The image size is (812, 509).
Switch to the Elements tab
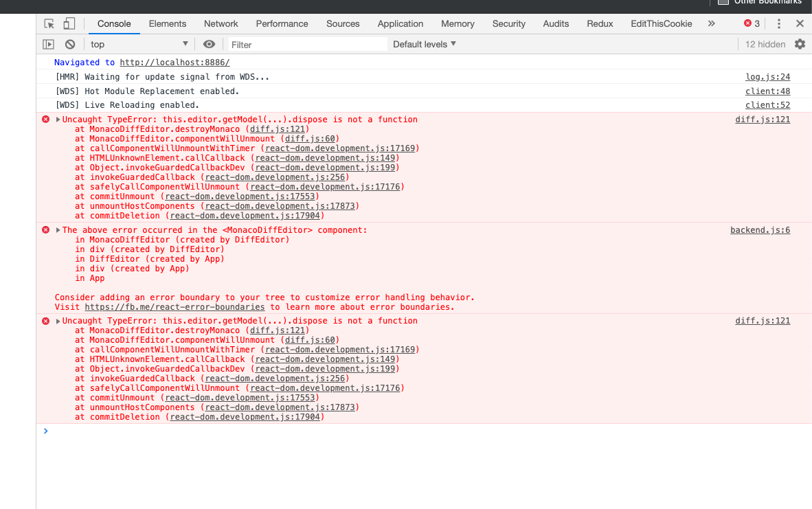pyautogui.click(x=167, y=24)
